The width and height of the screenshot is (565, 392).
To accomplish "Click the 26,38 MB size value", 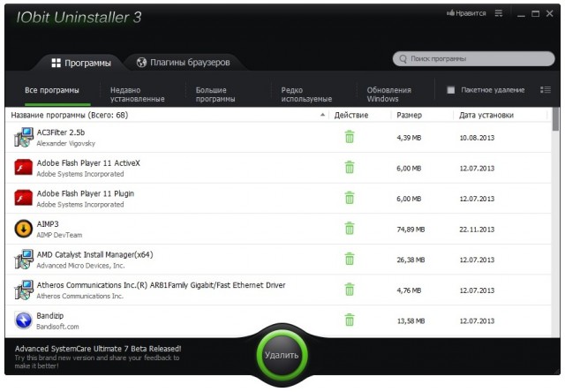I will click(411, 260).
